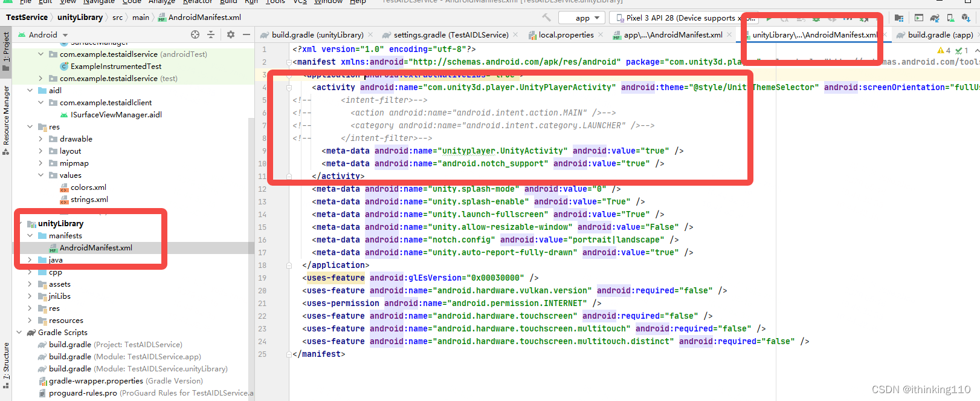
Task: Click Sync Project with Gradle Files icon
Action: [x=935, y=18]
